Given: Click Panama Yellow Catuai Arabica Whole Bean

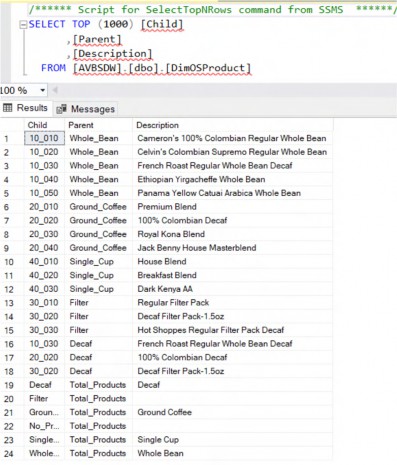Looking at the screenshot, I should [219, 193].
